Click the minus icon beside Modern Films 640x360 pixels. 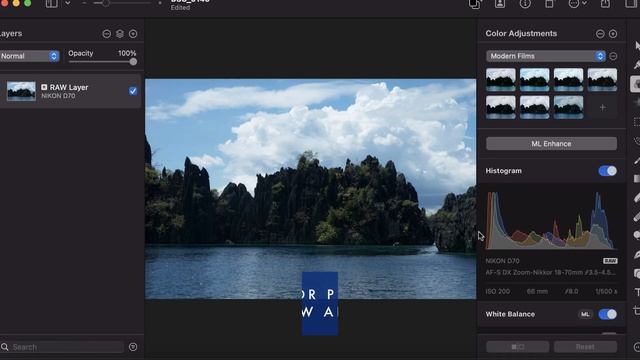point(613,56)
